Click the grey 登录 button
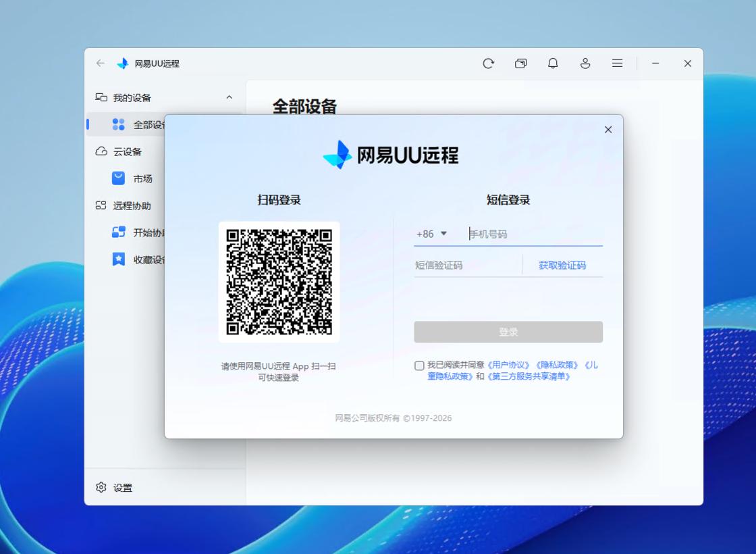Image resolution: width=756 pixels, height=554 pixels. coord(508,332)
